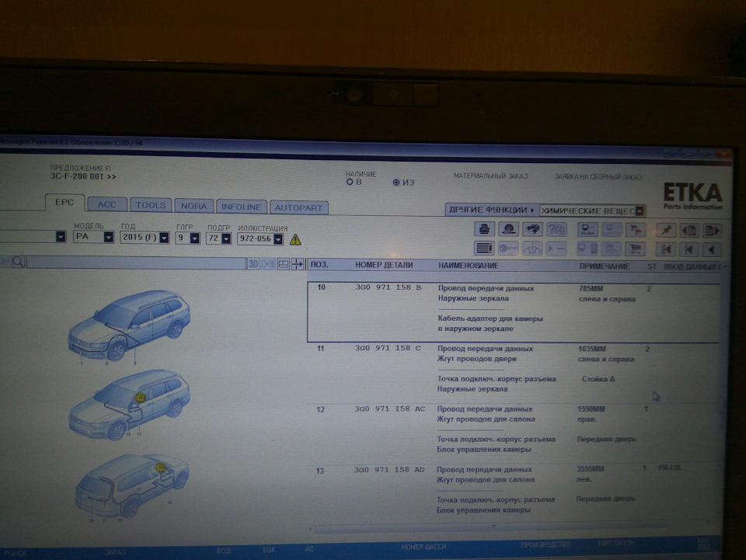746x560 pixels.
Task: Click the horizontal scrollbar under parts list
Action: (x=490, y=527)
